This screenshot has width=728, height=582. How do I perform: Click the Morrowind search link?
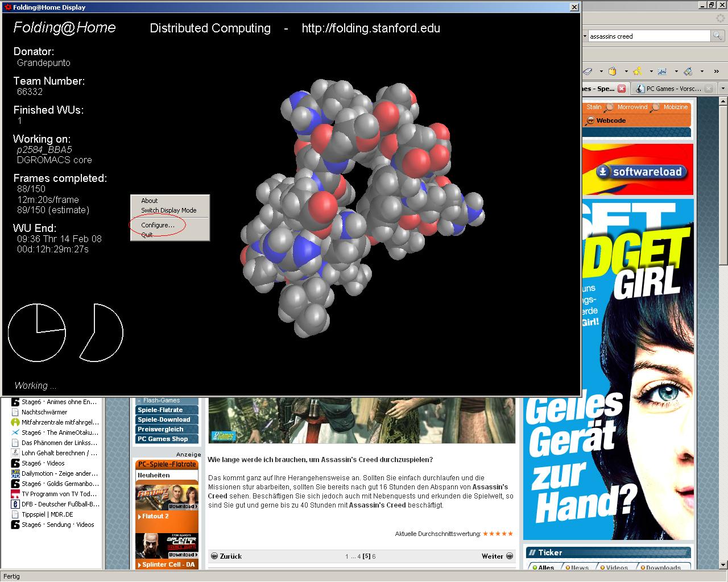tap(632, 107)
